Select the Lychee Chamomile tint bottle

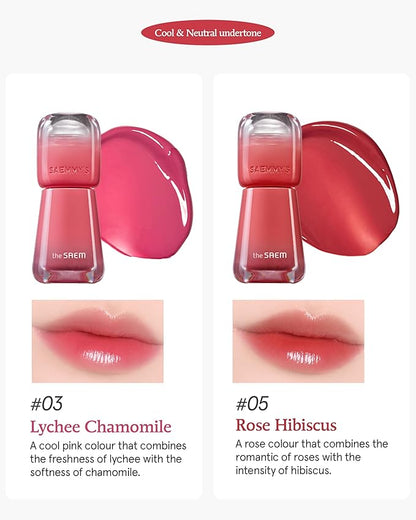click(68, 198)
